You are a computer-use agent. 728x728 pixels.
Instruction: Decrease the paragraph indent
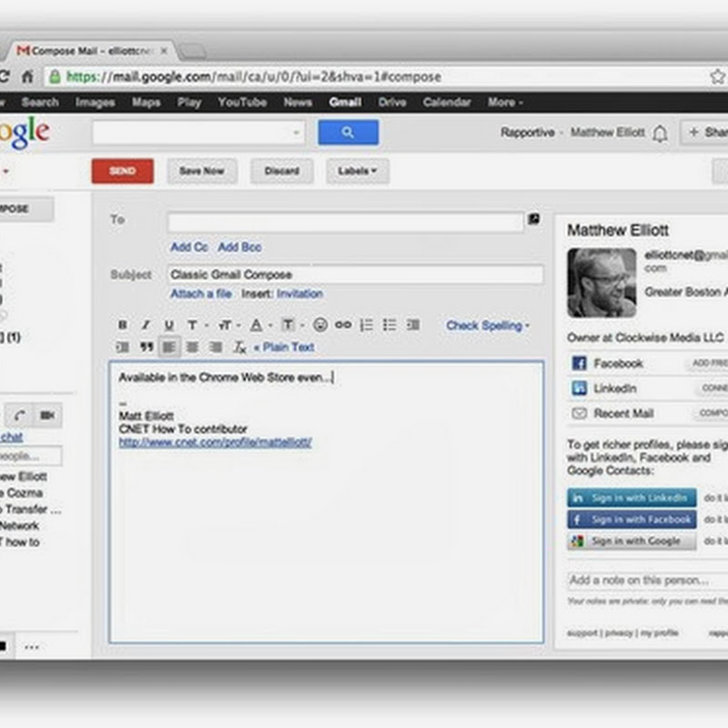point(413,325)
